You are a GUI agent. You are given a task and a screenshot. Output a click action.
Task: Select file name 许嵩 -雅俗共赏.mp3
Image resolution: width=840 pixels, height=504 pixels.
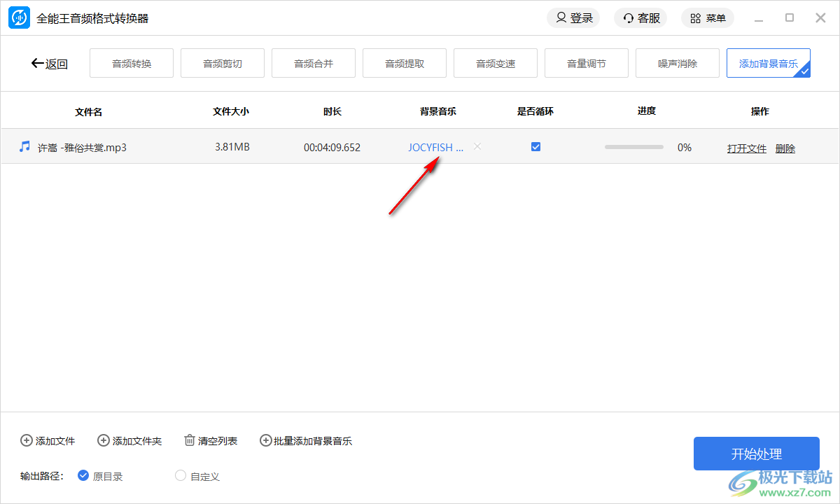(x=82, y=148)
